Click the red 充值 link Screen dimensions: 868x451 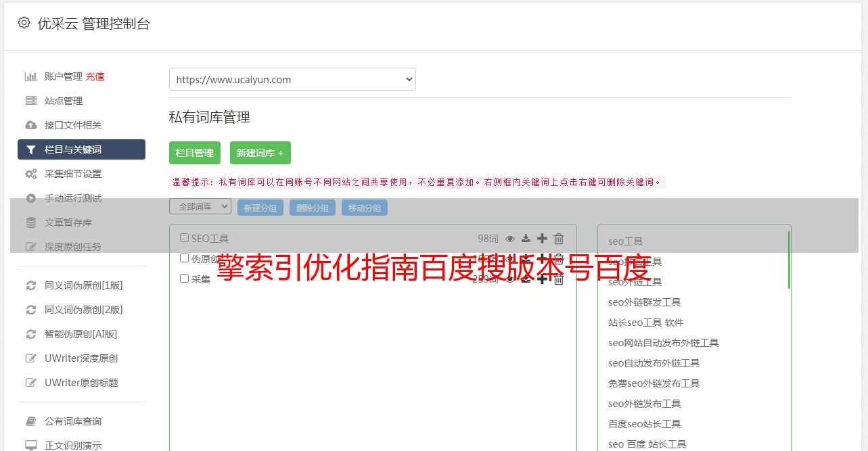pos(95,76)
